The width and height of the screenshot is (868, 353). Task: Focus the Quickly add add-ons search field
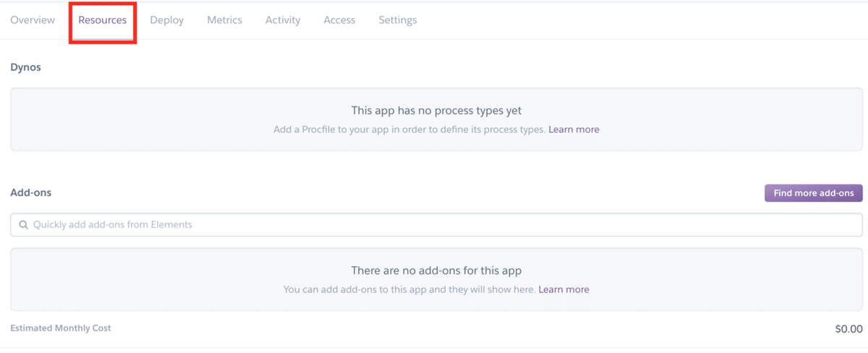(x=434, y=225)
